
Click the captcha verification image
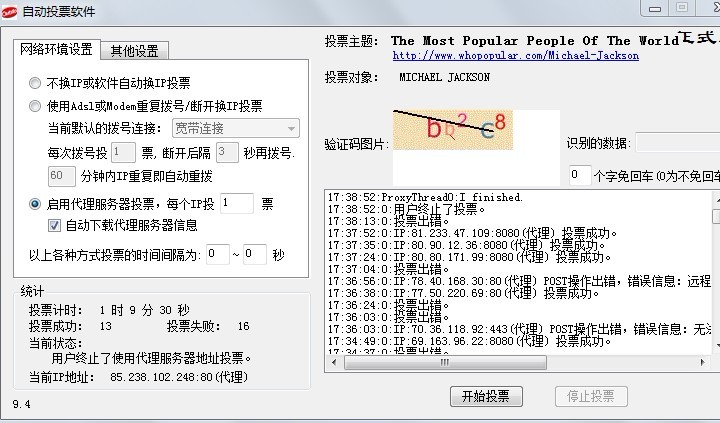(453, 130)
